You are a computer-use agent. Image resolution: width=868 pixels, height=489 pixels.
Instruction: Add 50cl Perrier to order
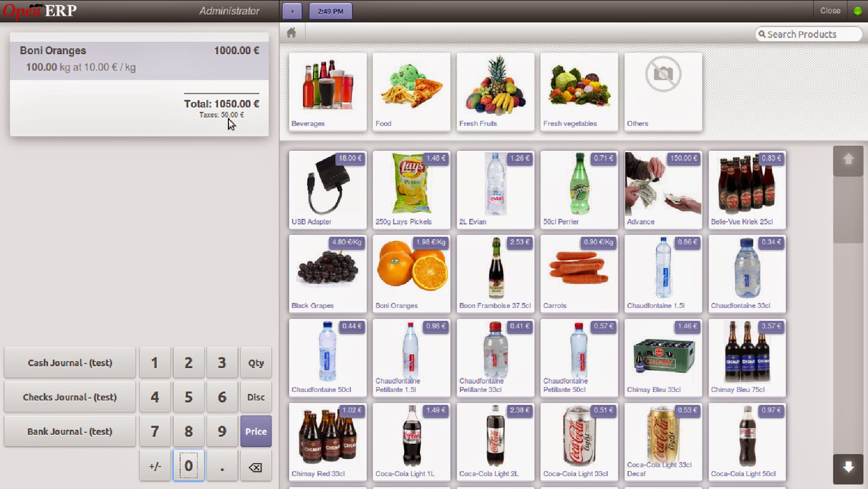[579, 190]
